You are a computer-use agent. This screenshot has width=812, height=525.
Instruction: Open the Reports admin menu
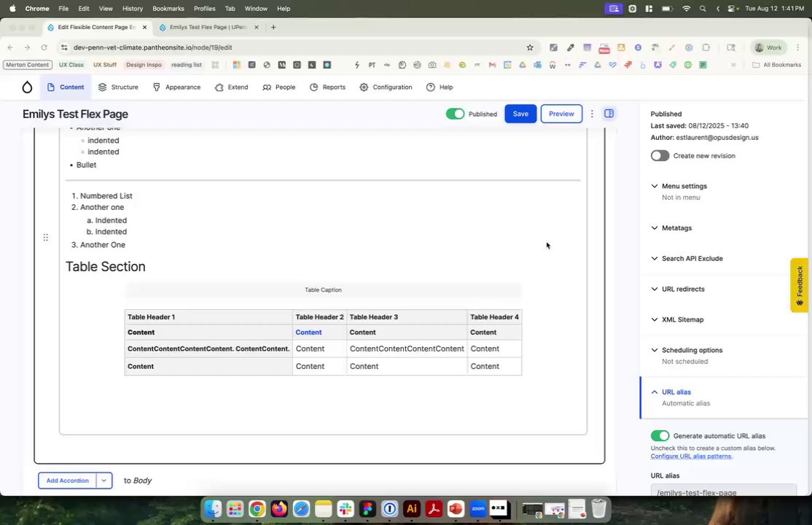pyautogui.click(x=327, y=87)
